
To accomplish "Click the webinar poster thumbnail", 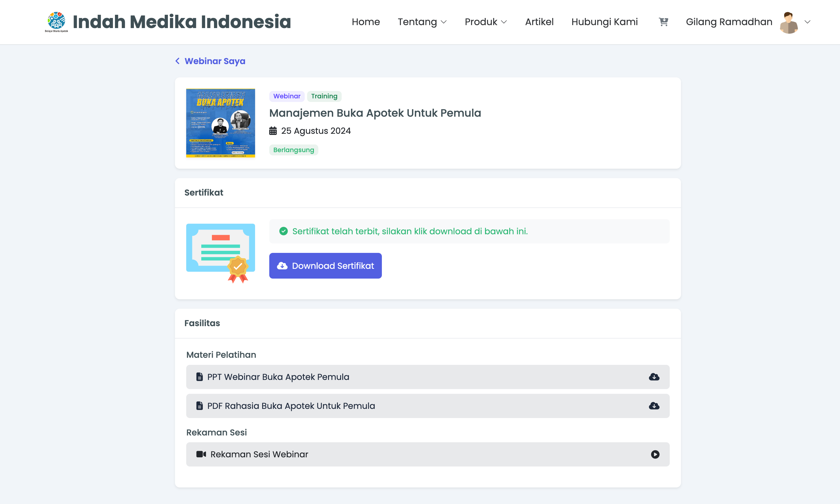I will pos(220,123).
